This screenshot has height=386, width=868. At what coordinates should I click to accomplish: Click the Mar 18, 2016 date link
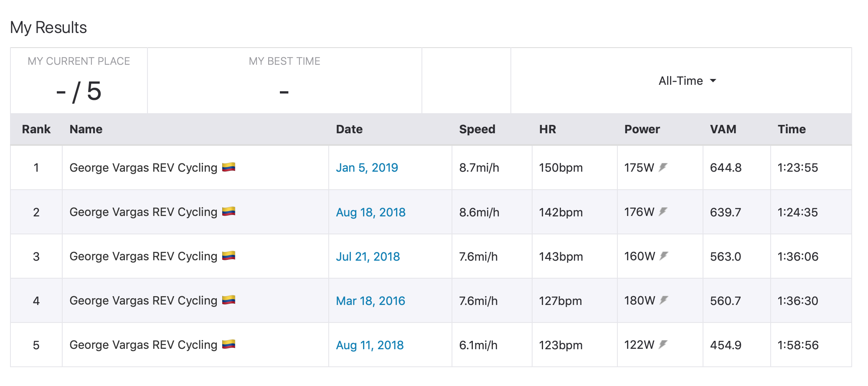pyautogui.click(x=370, y=300)
